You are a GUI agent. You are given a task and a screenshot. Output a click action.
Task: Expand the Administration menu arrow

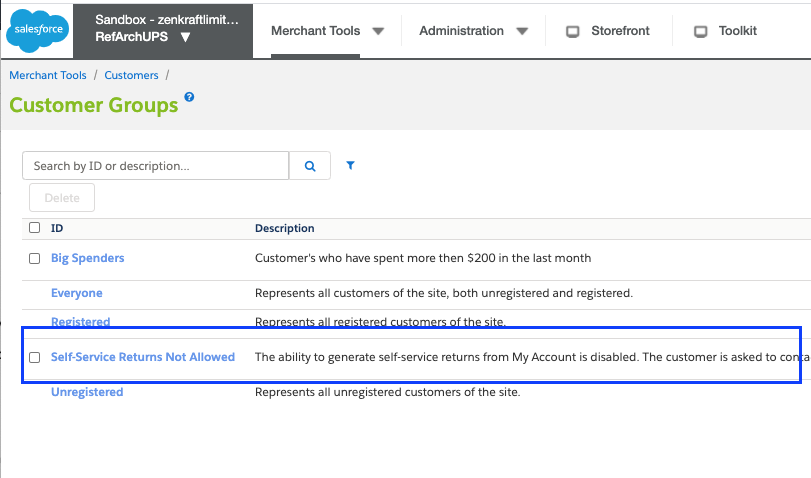click(x=522, y=31)
